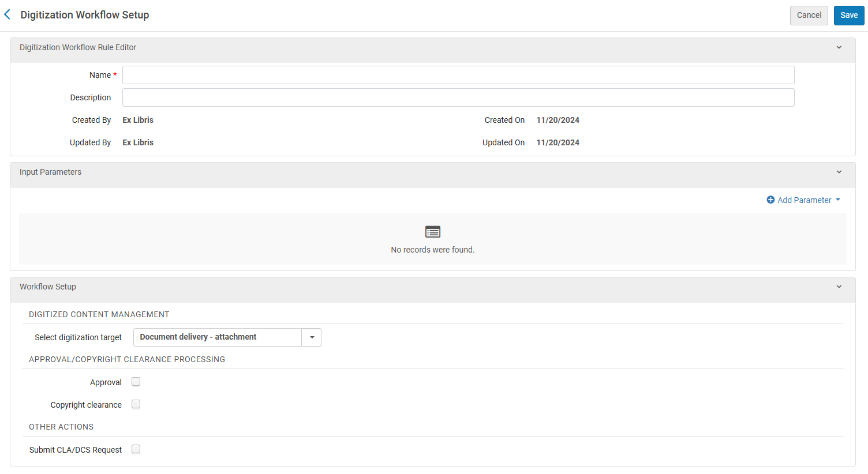Click the plus icon beside Add Parameter
Image resolution: width=868 pixels, height=474 pixels.
pyautogui.click(x=770, y=200)
